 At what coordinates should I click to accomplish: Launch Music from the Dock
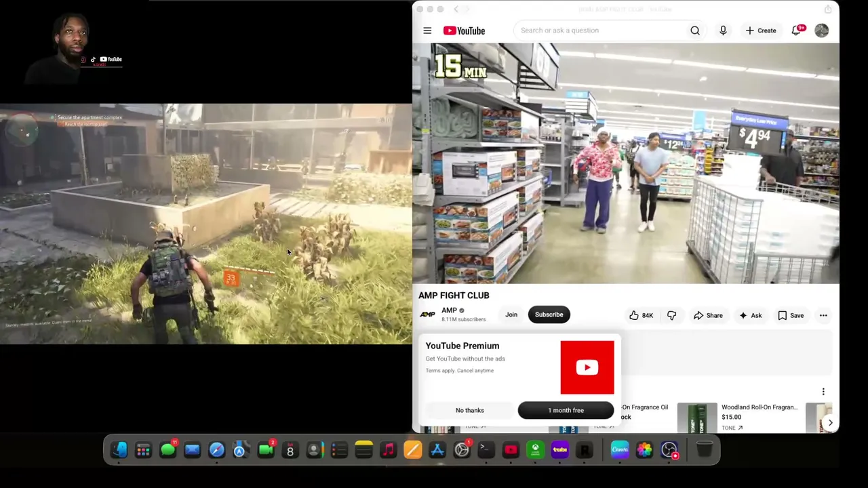tap(388, 449)
